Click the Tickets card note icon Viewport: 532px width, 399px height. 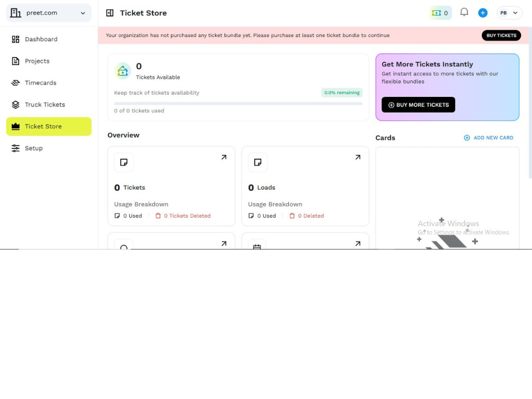(x=124, y=162)
